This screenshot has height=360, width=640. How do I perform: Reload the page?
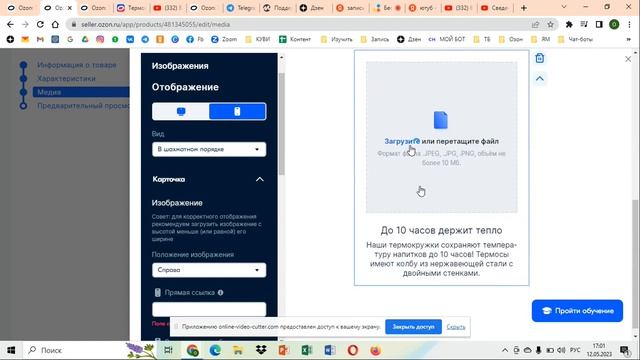point(40,24)
